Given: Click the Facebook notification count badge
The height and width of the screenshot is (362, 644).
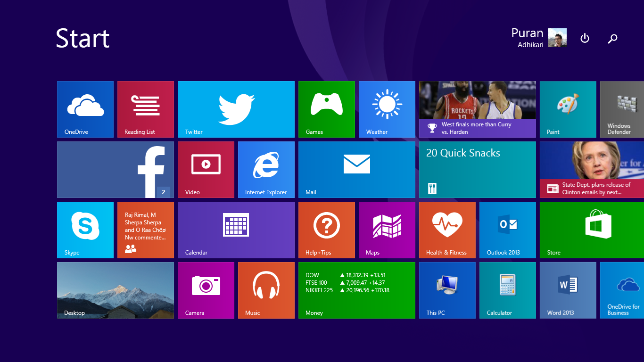Looking at the screenshot, I should pyautogui.click(x=164, y=192).
